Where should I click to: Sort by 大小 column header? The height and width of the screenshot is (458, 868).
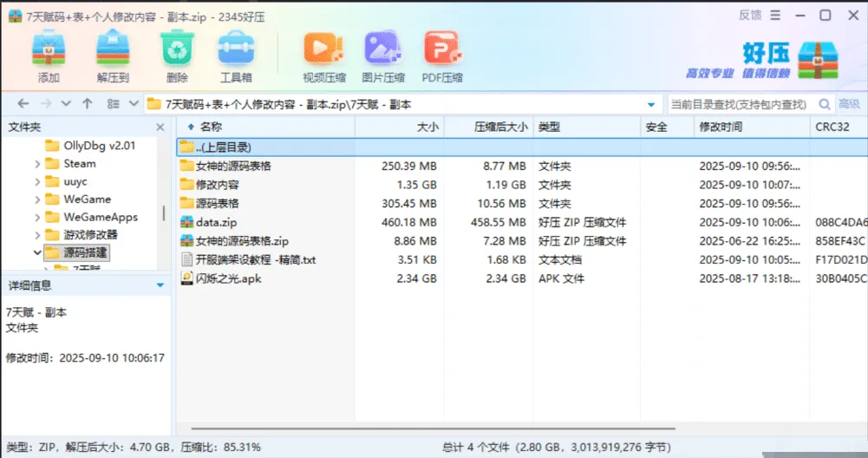coord(400,127)
